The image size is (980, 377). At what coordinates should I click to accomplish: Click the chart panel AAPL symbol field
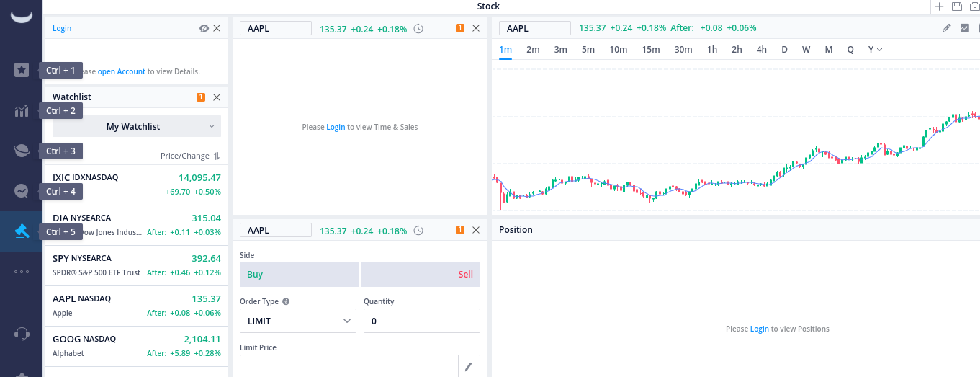coord(535,28)
